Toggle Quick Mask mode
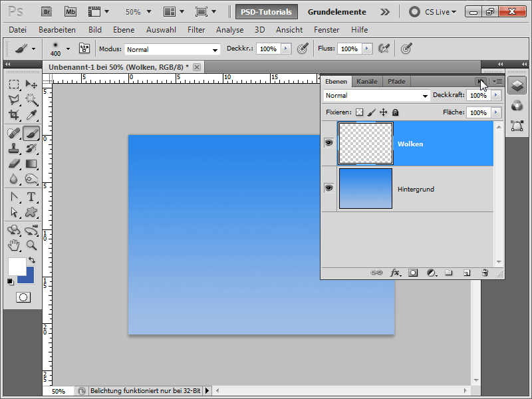532x399 pixels. coord(23,297)
